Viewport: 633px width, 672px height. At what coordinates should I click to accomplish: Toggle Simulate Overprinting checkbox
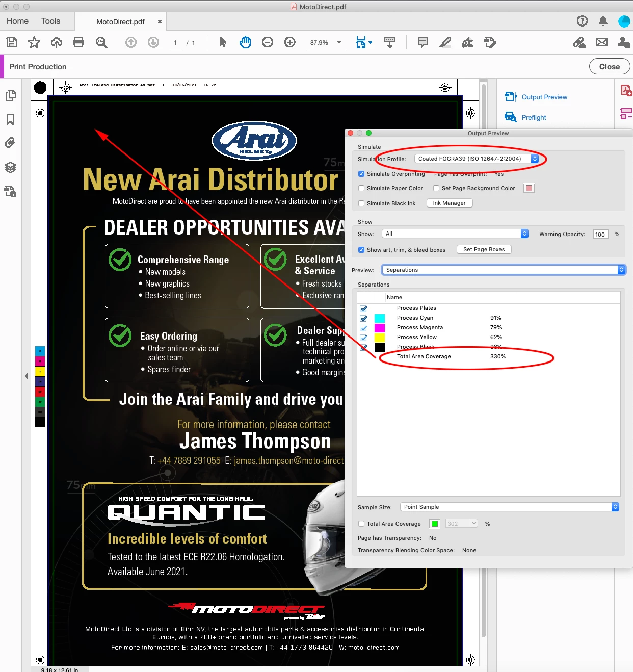point(361,174)
